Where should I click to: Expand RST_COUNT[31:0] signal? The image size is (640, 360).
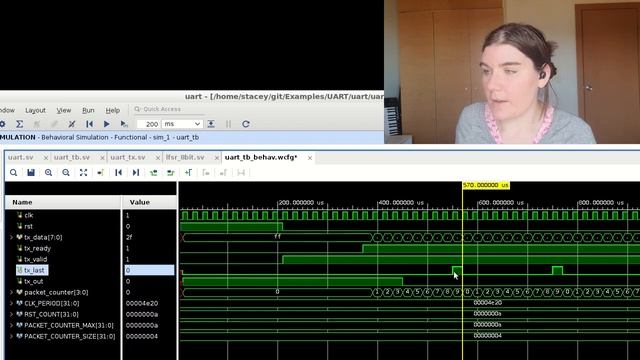(x=11, y=314)
